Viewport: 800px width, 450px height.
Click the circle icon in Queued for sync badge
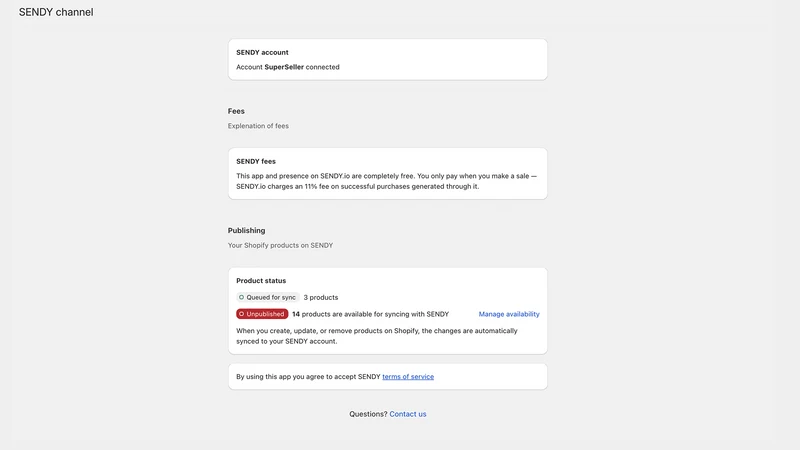click(x=241, y=297)
